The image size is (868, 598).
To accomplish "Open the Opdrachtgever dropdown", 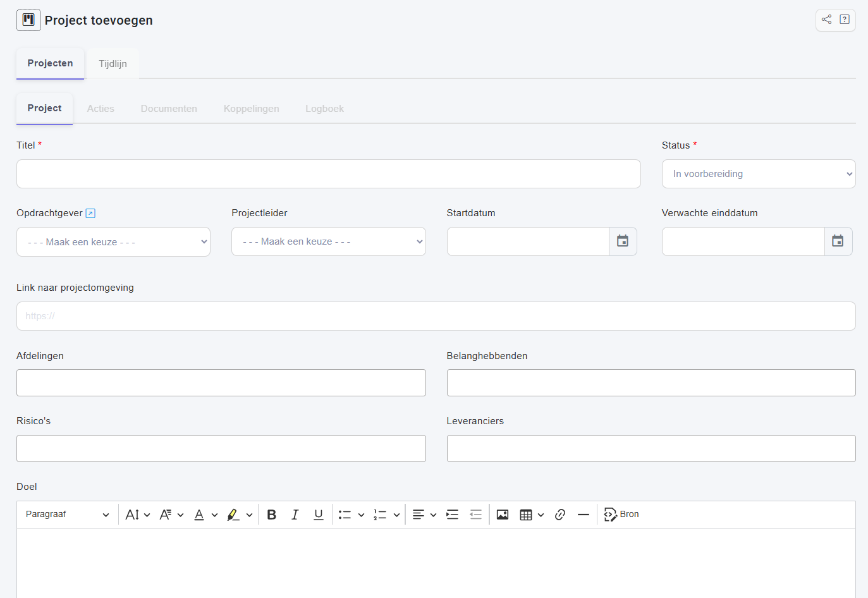I will 113,242.
